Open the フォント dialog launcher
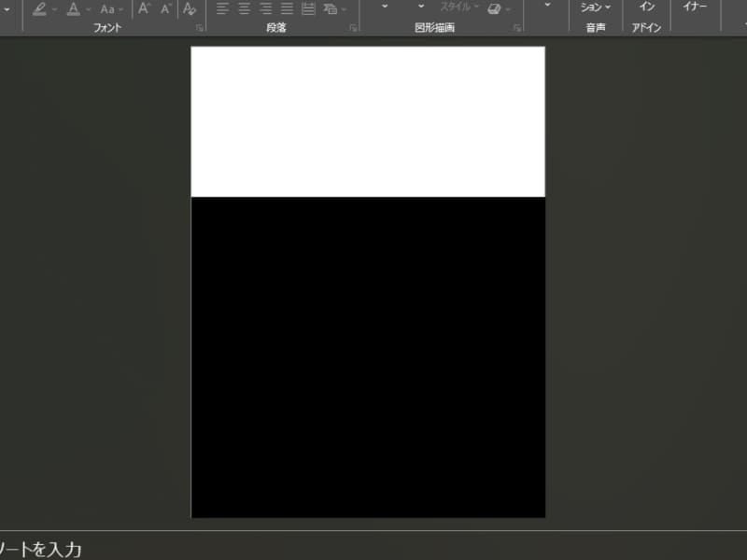The image size is (747, 560). click(x=200, y=28)
